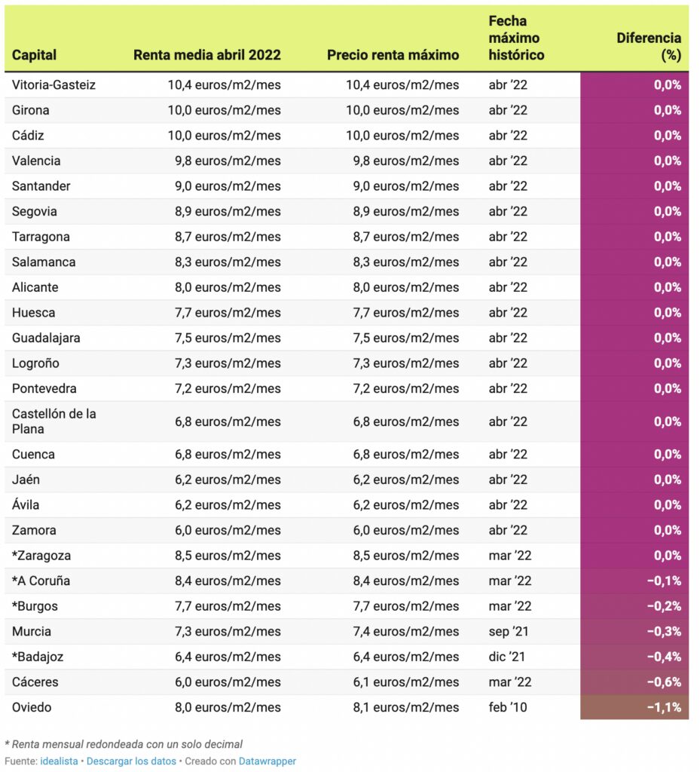Viewport: 700px width, 772px height.
Task: Click the Descargar los datos link
Action: 131,761
